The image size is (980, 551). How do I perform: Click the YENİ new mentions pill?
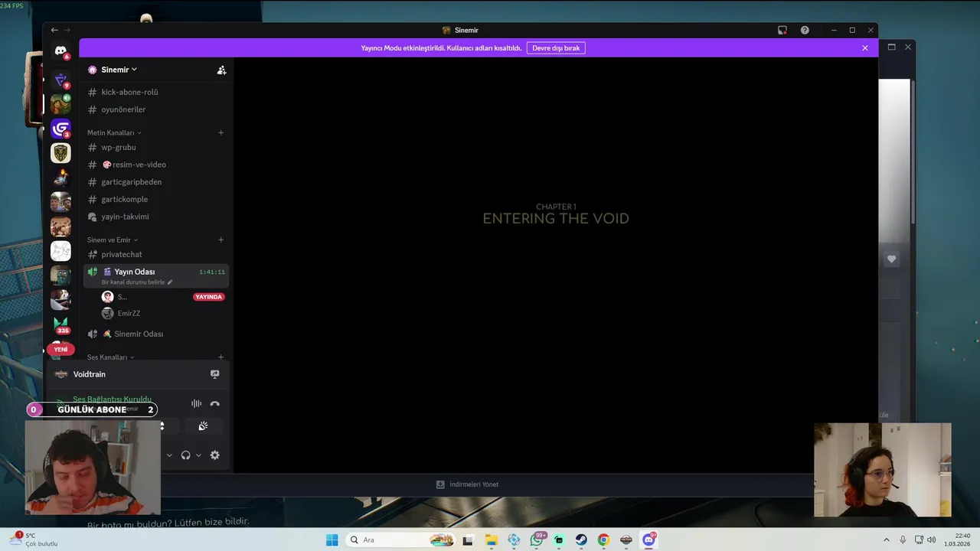click(x=60, y=349)
